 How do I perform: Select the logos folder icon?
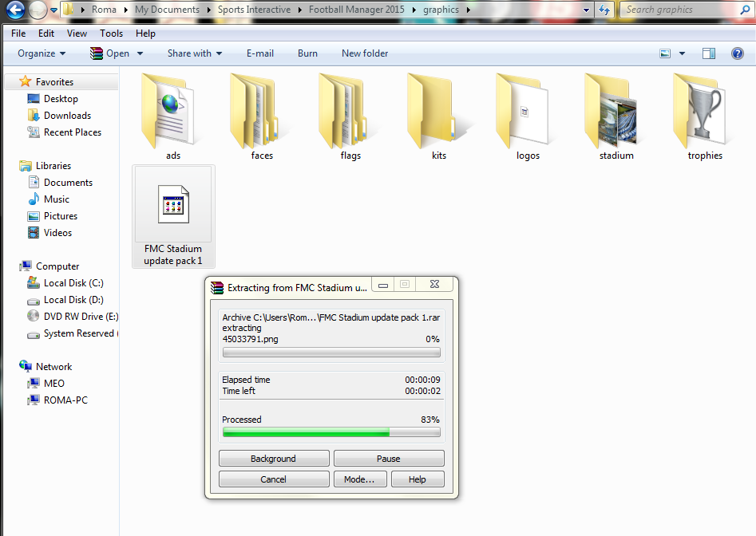click(523, 112)
